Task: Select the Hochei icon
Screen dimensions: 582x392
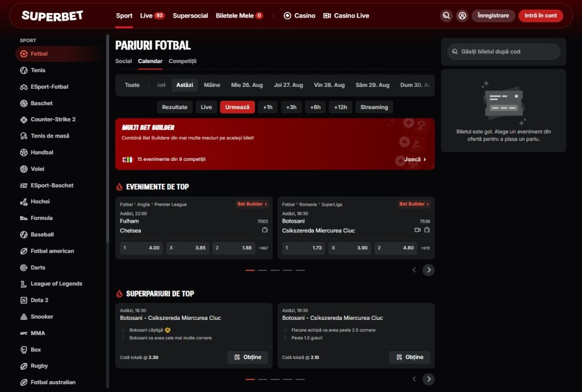Action: pyautogui.click(x=24, y=201)
